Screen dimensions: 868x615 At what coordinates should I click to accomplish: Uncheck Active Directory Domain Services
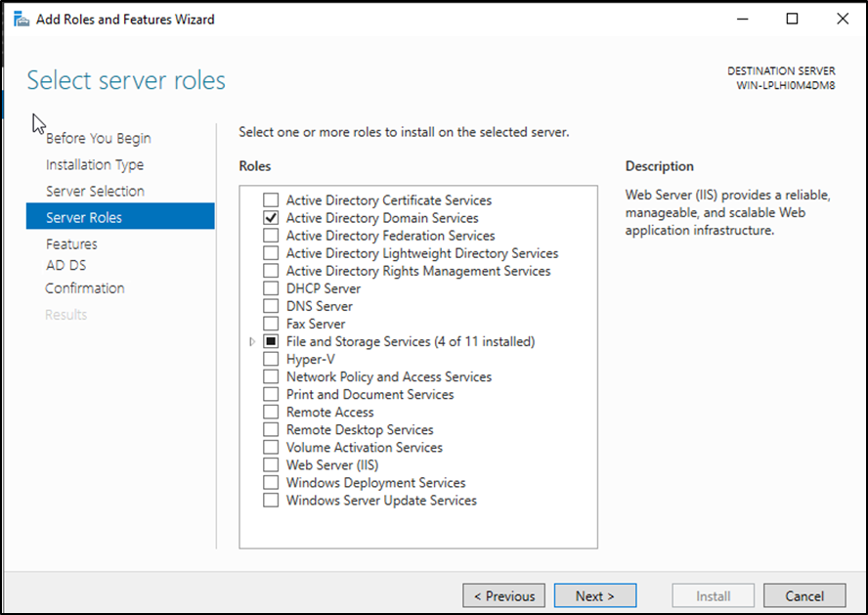pos(271,218)
